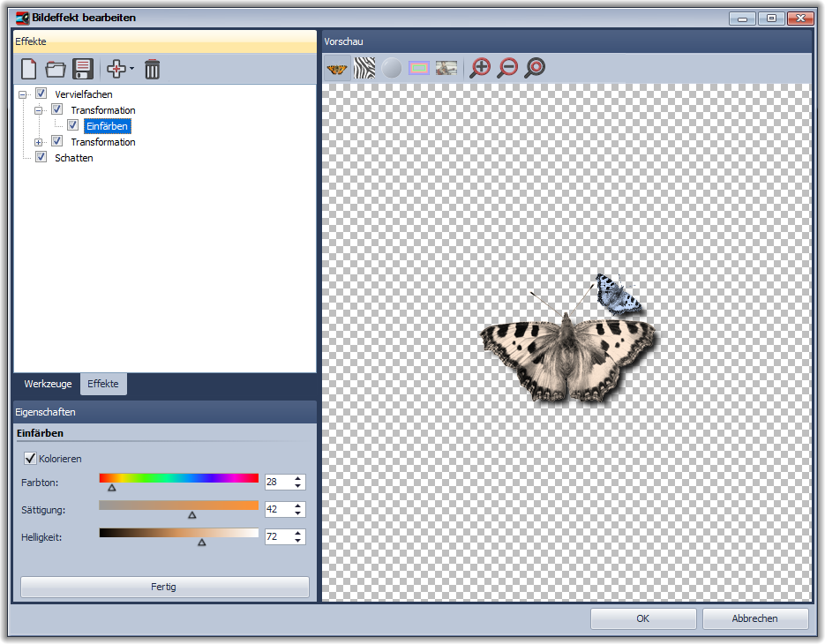Zoom out of the preview
This screenshot has width=825, height=644.
[507, 68]
